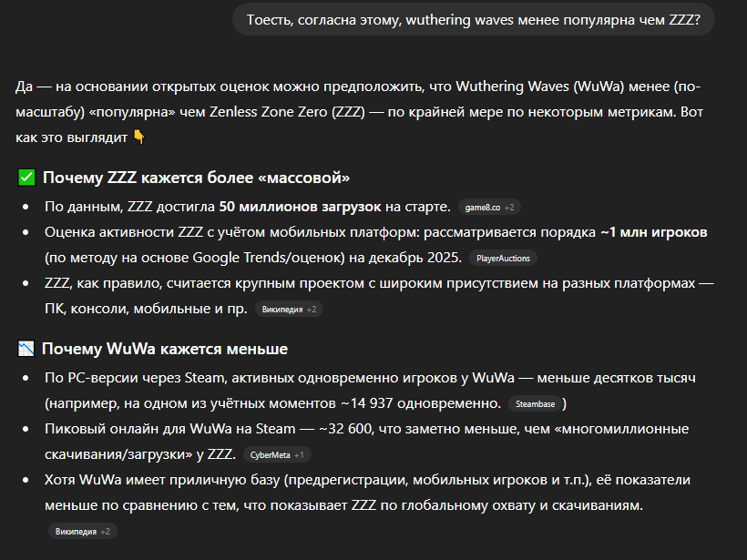Click the last Википедия +2 chip at bottom
747x560 pixels.
coord(82,532)
